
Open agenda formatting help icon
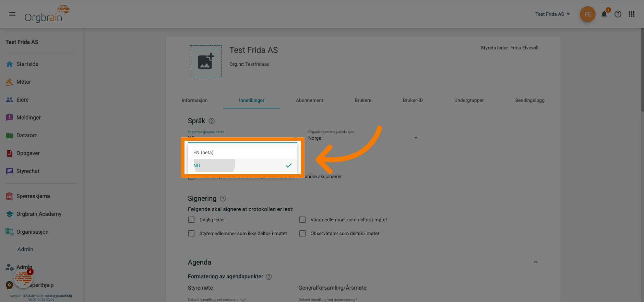point(269,277)
